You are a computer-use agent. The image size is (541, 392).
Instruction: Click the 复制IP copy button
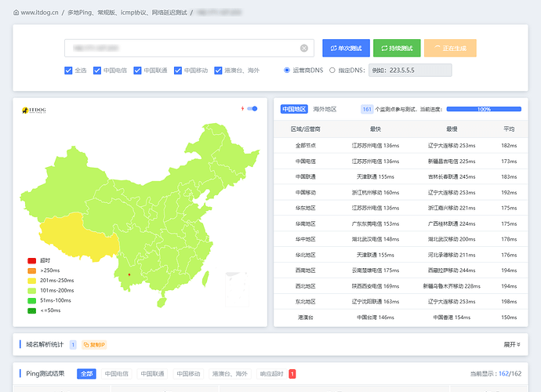pyautogui.click(x=94, y=344)
